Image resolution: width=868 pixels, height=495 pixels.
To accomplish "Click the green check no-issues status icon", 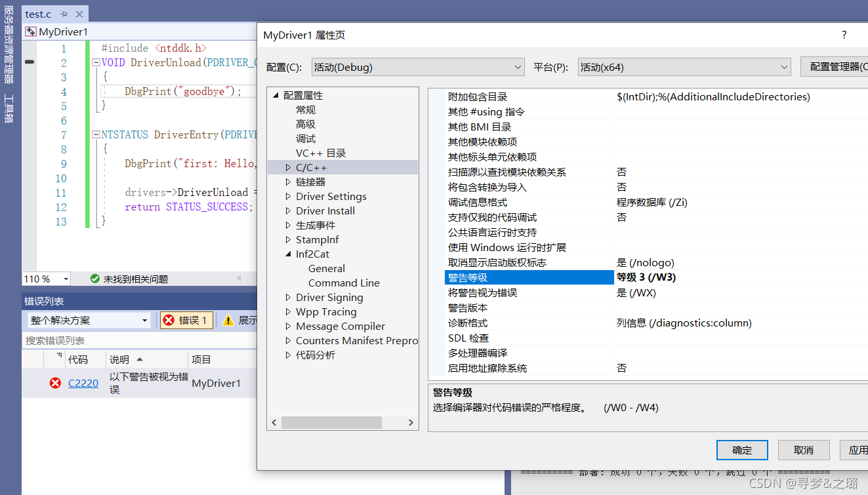I will tap(94, 279).
